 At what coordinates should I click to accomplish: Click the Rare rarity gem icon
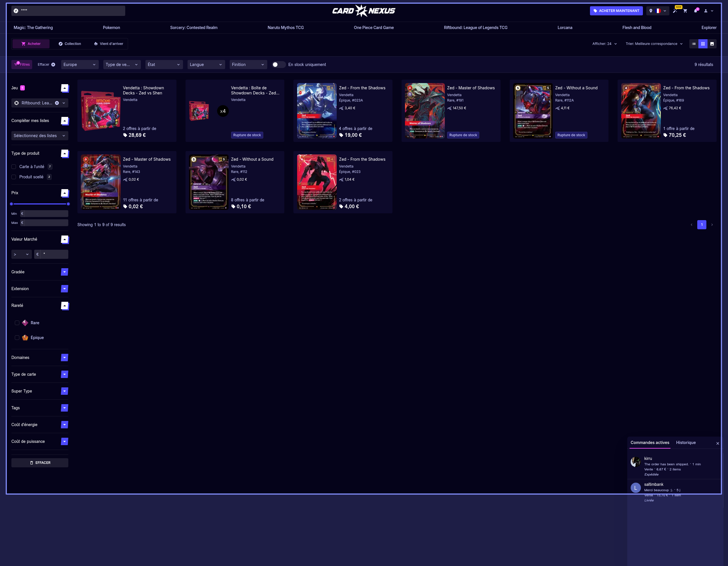click(x=25, y=323)
